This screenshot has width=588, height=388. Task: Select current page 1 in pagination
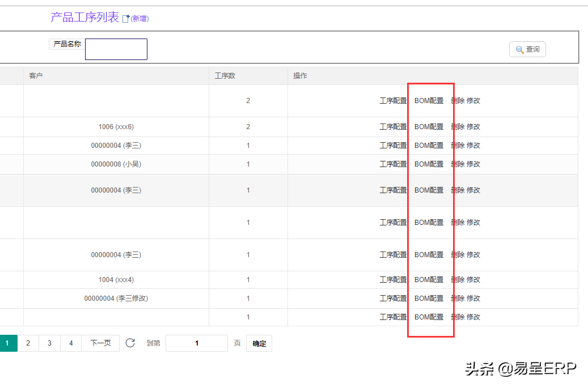pyautogui.click(x=7, y=343)
